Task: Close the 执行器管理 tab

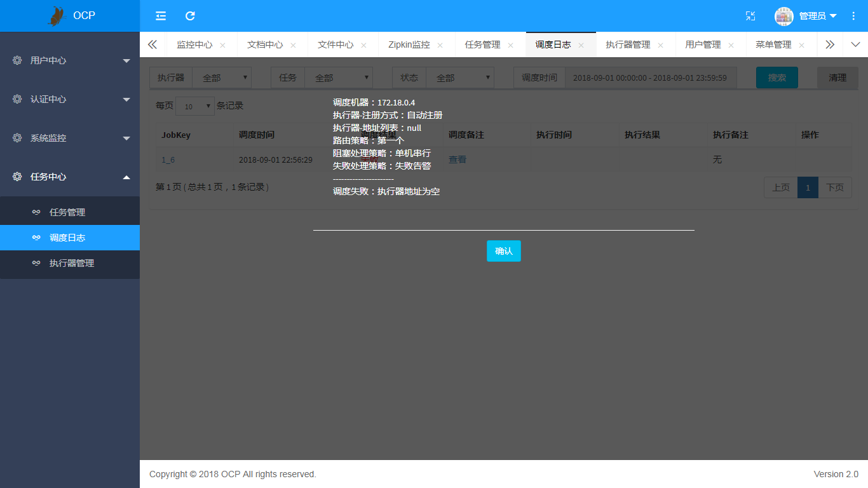Action: pyautogui.click(x=660, y=45)
